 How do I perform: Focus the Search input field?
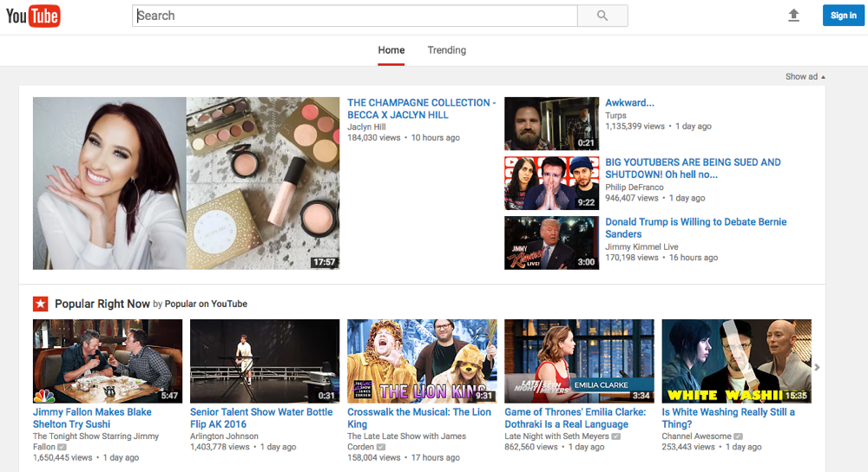point(355,16)
